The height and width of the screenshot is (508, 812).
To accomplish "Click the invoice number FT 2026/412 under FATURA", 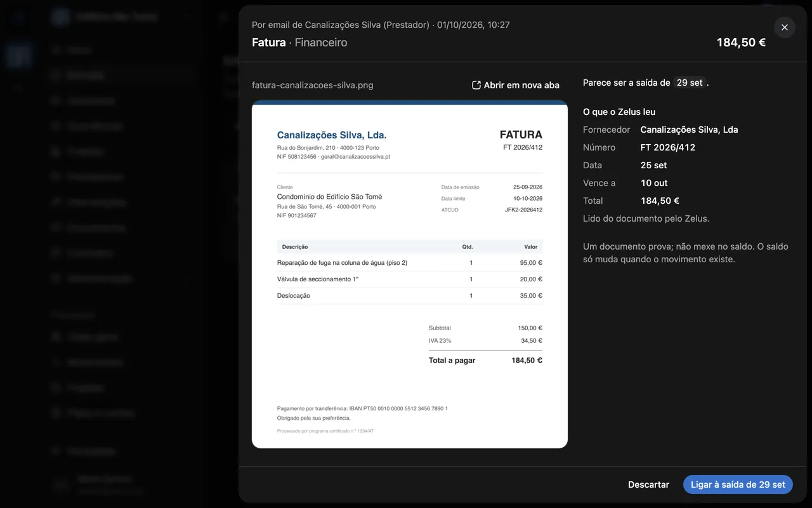I will click(523, 147).
